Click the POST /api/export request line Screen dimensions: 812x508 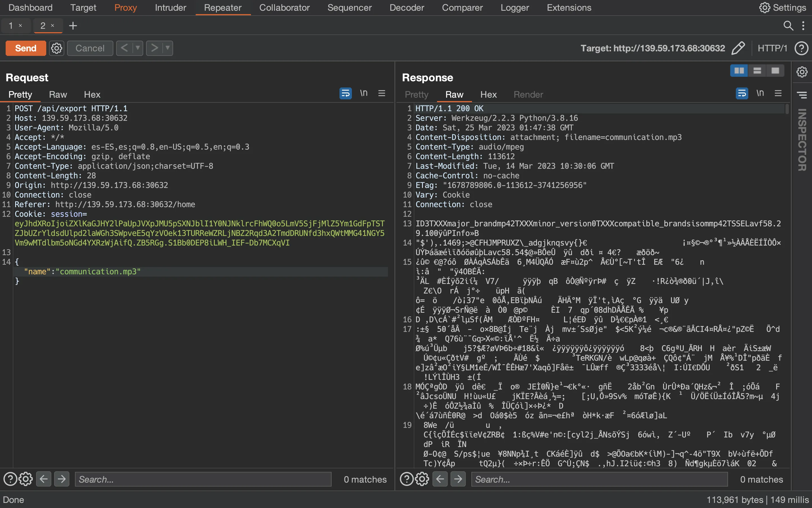(71, 109)
